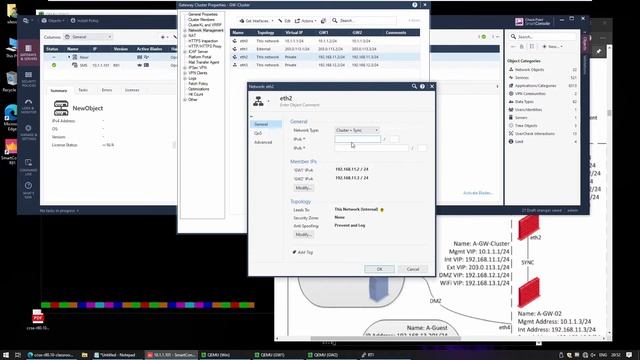Click the Windows Start button
This screenshot has height=360, width=640.
pyautogui.click(x=6, y=355)
